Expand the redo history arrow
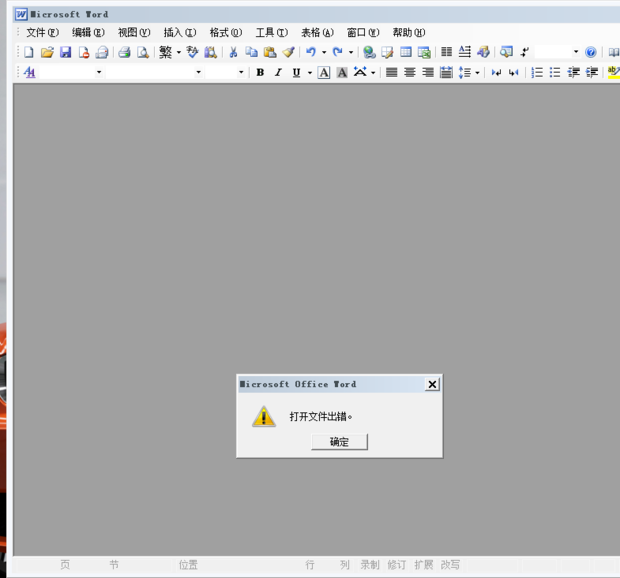620x578 pixels. pos(351,52)
